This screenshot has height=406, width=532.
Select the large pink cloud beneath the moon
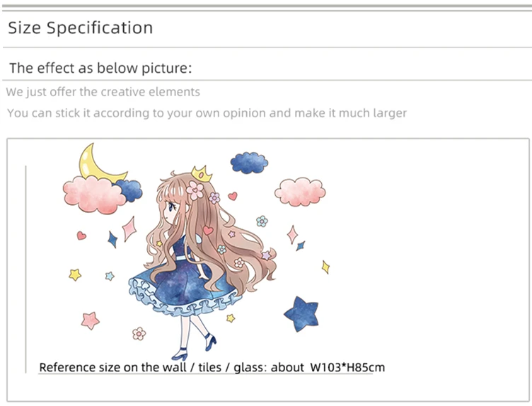tap(93, 195)
